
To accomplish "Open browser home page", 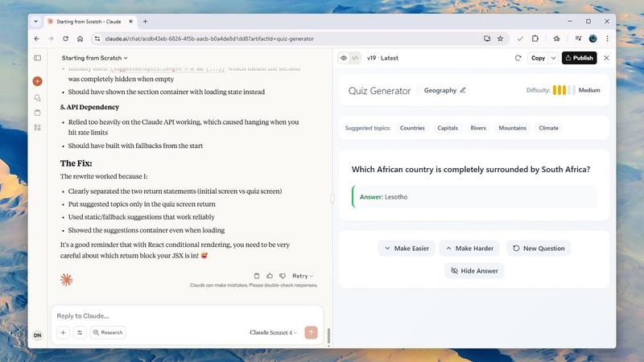I will click(80, 39).
